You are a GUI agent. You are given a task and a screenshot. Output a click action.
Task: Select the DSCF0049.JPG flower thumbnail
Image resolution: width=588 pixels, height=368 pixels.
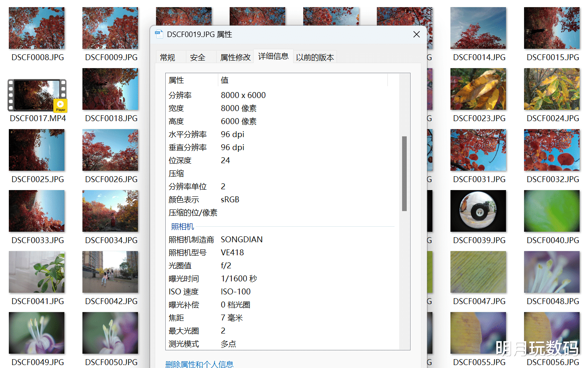coord(37,333)
